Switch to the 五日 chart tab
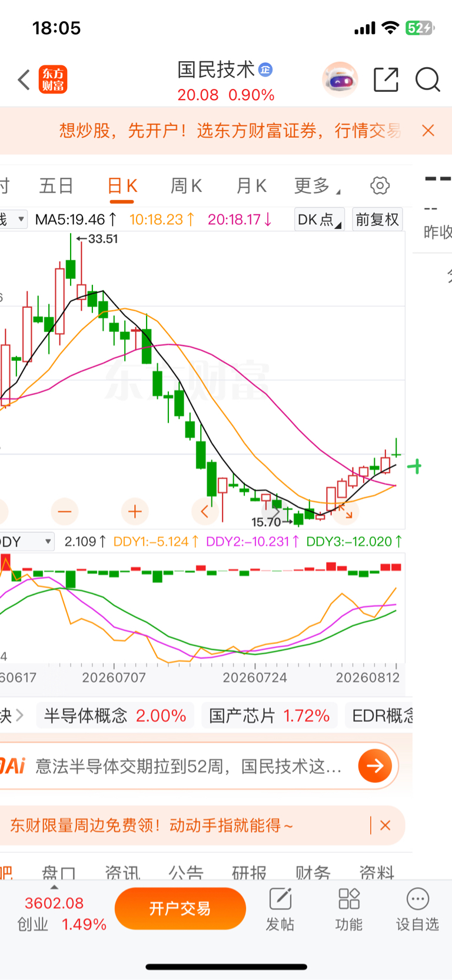 56,186
